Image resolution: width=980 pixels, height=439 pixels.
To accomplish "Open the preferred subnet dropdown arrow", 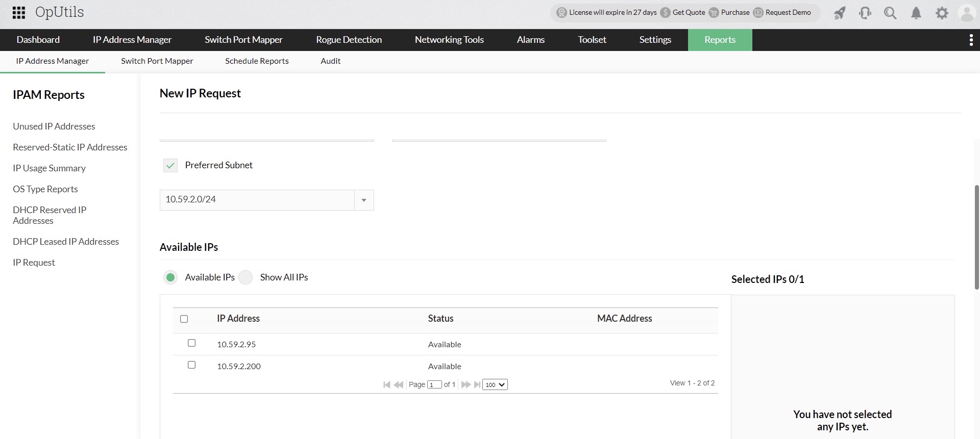I will [364, 200].
